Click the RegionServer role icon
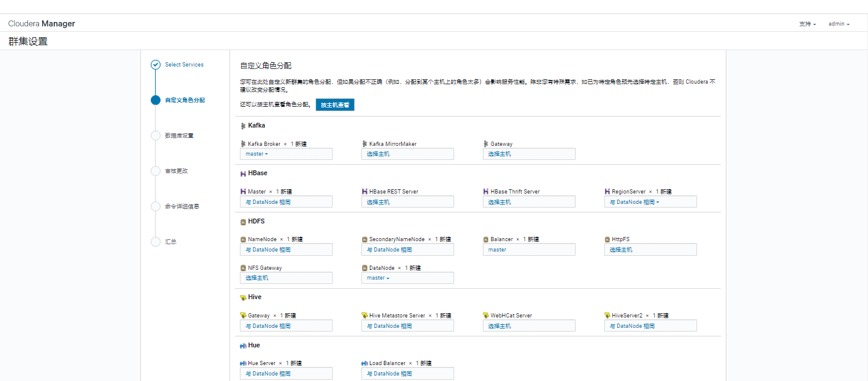The height and width of the screenshot is (381, 868). tap(607, 192)
